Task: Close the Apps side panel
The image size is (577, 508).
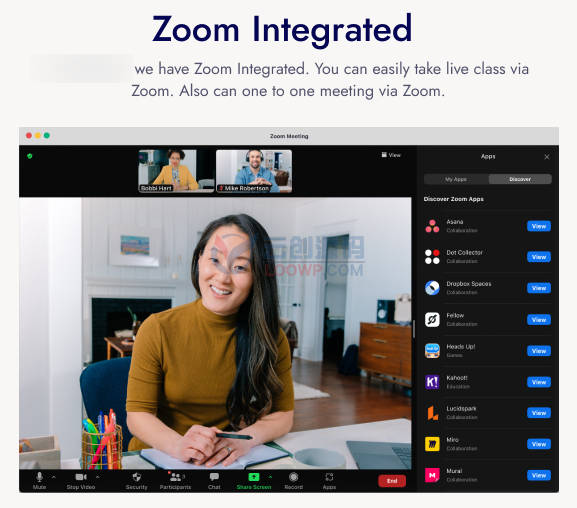Action: click(547, 157)
